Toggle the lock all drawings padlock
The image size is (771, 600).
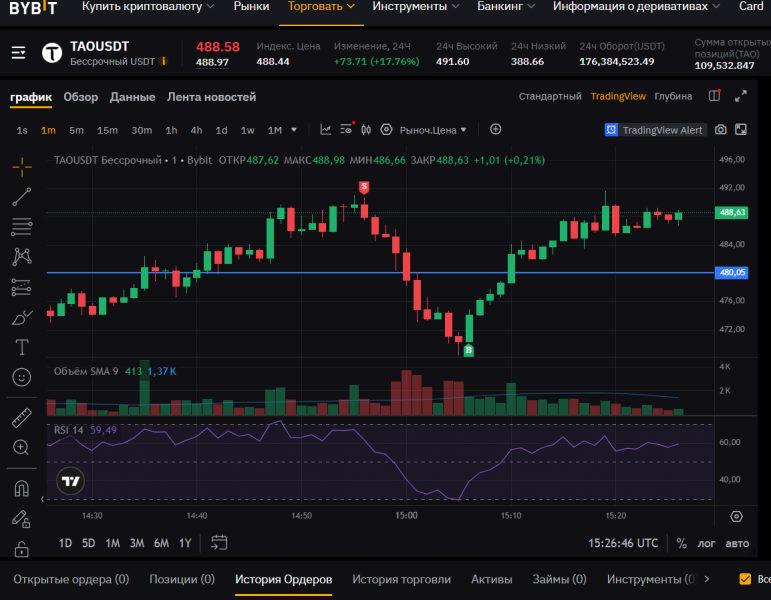point(22,549)
